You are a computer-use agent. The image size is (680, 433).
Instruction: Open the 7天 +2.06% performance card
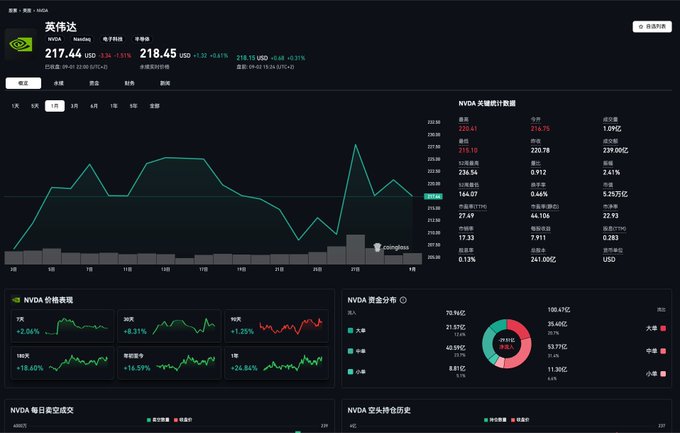click(x=62, y=326)
